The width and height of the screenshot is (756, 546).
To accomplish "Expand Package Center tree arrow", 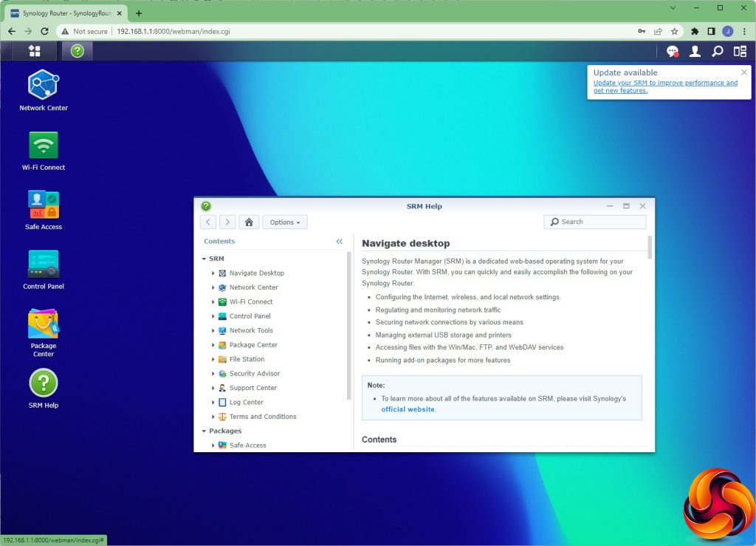I will click(213, 345).
